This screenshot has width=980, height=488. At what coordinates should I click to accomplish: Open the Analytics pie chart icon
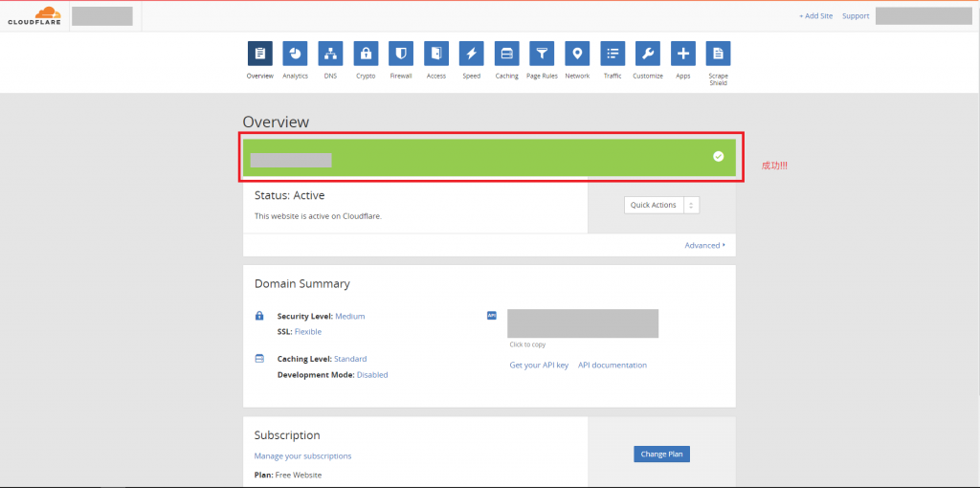(x=295, y=54)
